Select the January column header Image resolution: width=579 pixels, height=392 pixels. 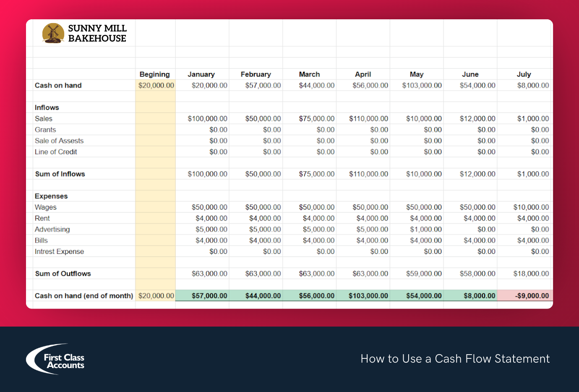[201, 74]
